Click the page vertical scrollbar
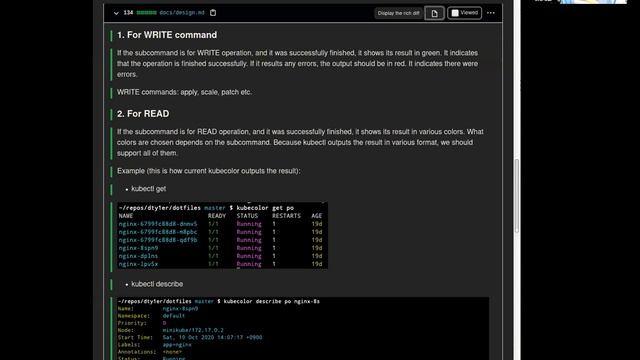 (517, 196)
